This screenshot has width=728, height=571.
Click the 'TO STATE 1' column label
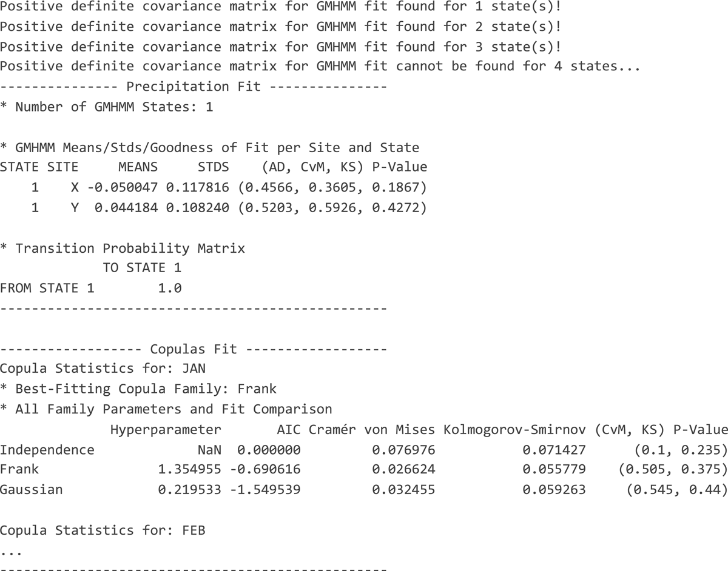click(x=142, y=268)
